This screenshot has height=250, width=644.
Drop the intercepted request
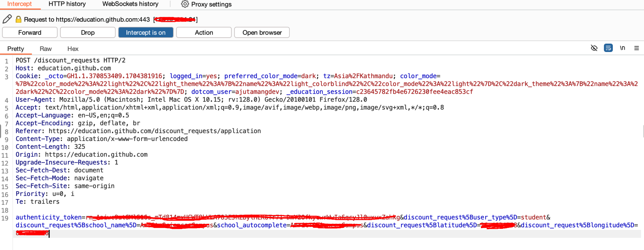pos(87,33)
